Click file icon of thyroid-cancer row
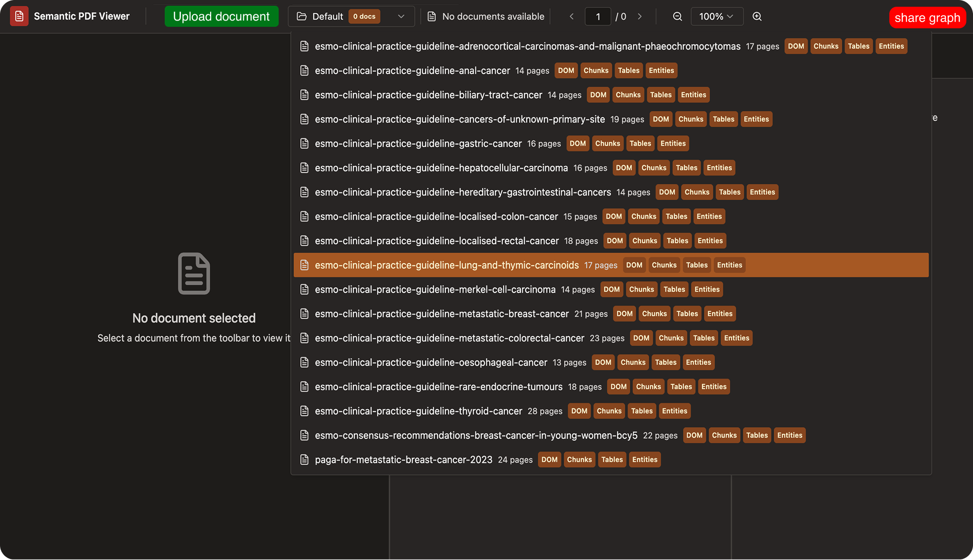The image size is (973, 560). click(x=304, y=411)
